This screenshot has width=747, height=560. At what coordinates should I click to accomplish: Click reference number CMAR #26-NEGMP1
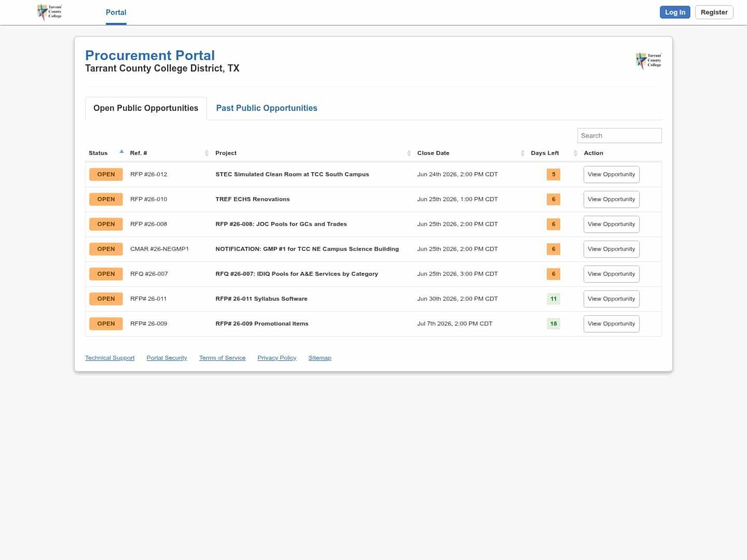(159, 249)
